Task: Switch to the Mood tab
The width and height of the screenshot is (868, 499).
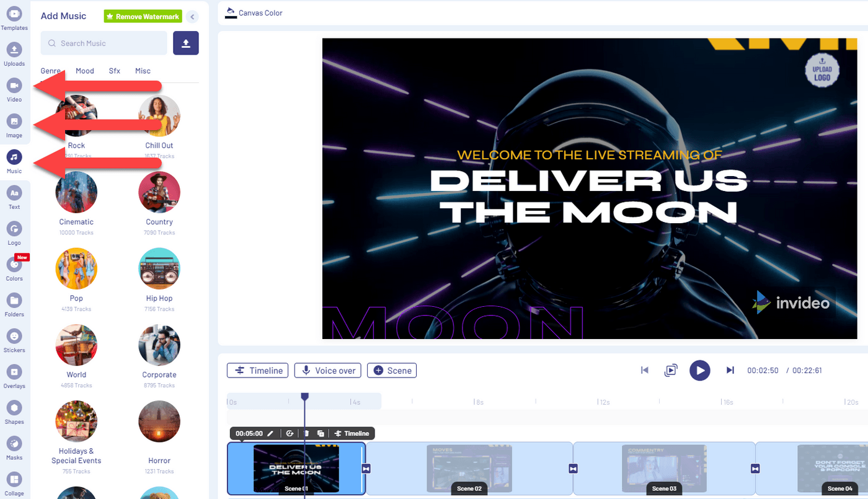Action: click(x=85, y=71)
